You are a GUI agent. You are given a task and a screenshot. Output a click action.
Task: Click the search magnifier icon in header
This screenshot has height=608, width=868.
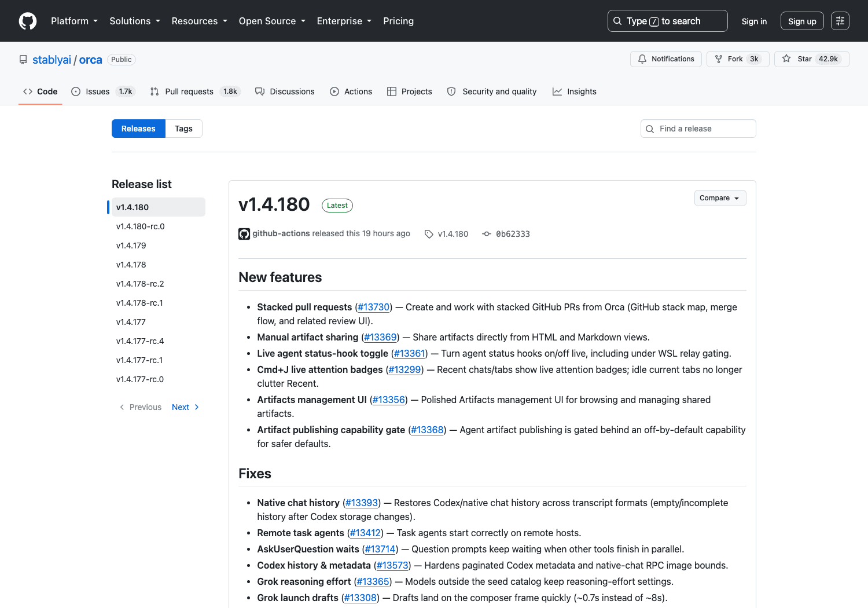pyautogui.click(x=617, y=21)
